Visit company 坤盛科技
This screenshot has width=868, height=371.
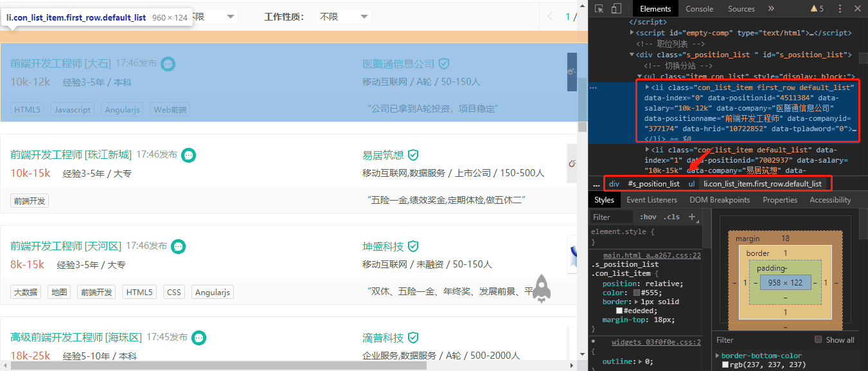pos(383,246)
